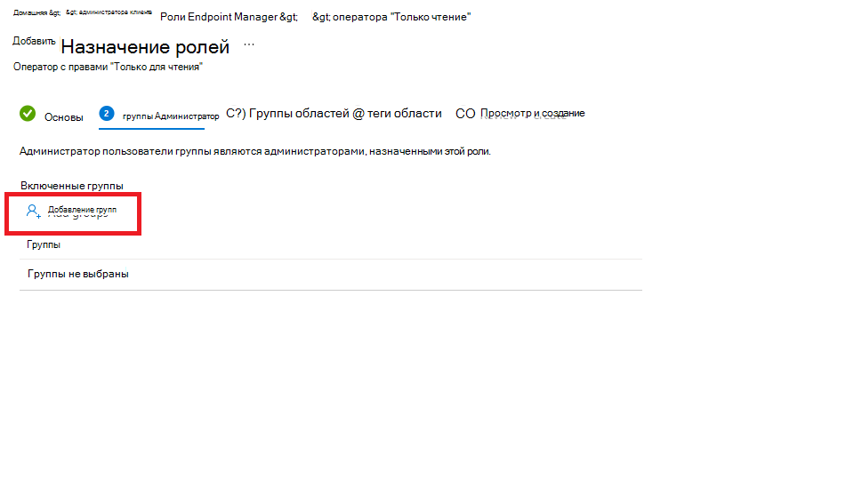Click the blue step 2 circle icon
854x504 pixels.
(x=106, y=113)
